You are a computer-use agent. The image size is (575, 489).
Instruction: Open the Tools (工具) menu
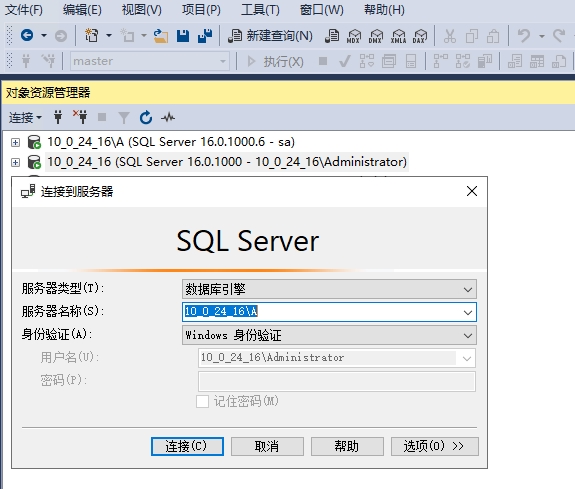260,10
